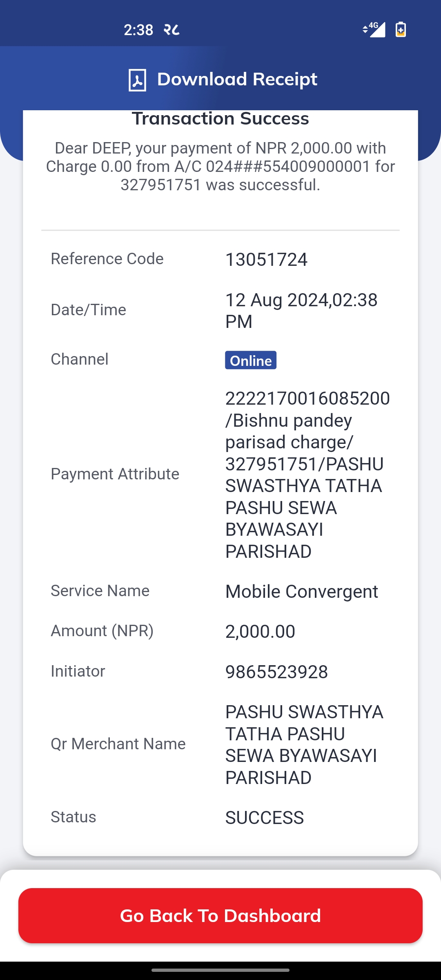441x980 pixels.
Task: Tap the 4G signal strength icon
Action: [374, 29]
